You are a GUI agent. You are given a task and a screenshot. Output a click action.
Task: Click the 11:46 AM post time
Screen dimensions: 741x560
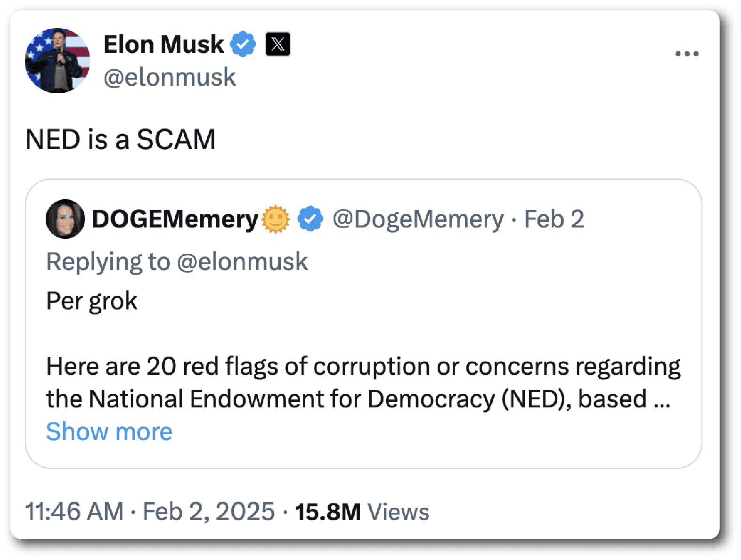(x=74, y=511)
